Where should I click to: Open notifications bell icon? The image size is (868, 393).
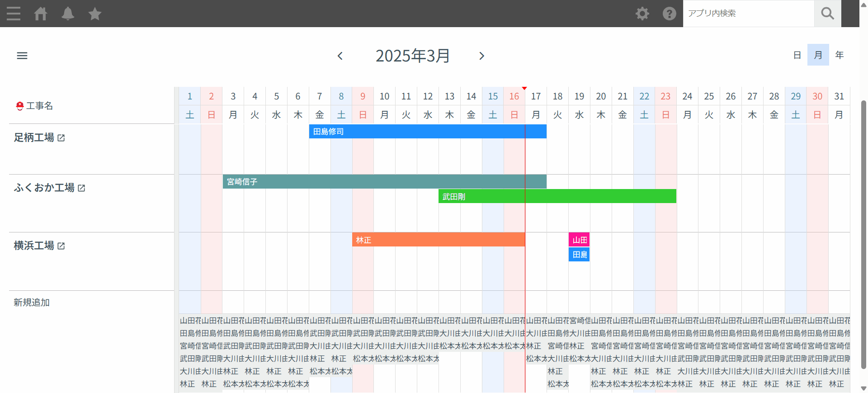point(68,14)
